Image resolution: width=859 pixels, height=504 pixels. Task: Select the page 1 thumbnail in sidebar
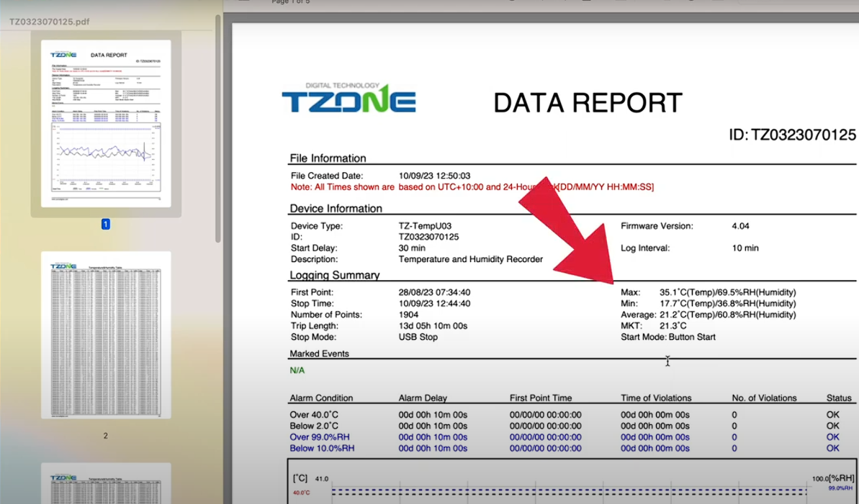[106, 123]
